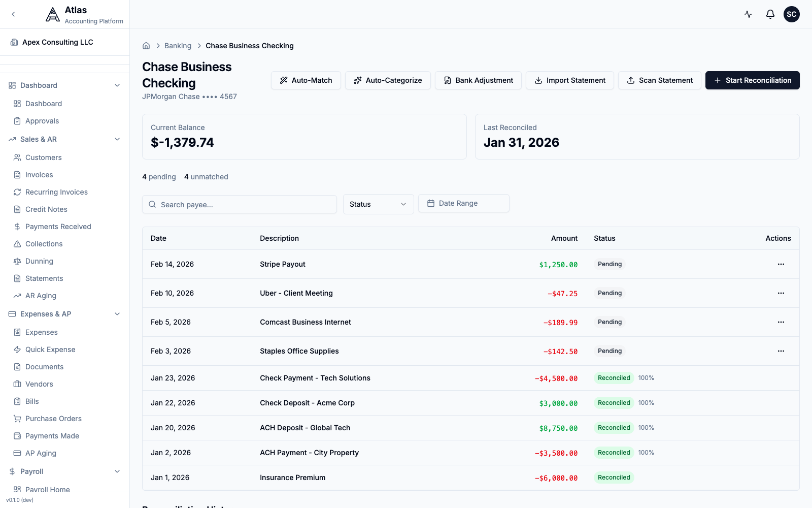Viewport: 812px width, 508px height.
Task: Click AR Aging trend icon
Action: click(x=17, y=296)
